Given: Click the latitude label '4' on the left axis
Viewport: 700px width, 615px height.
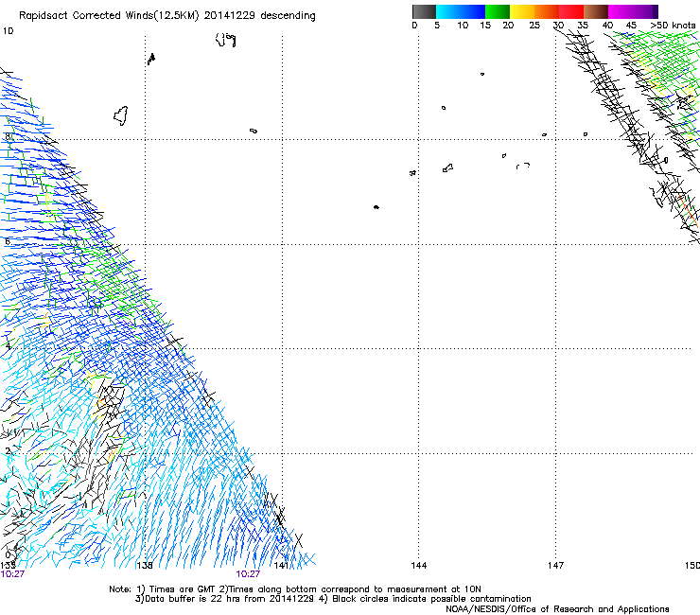Looking at the screenshot, I should click(x=8, y=346).
